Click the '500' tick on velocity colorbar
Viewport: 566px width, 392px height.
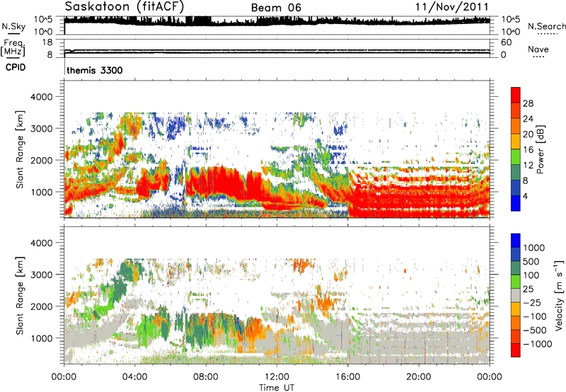pyautogui.click(x=531, y=261)
